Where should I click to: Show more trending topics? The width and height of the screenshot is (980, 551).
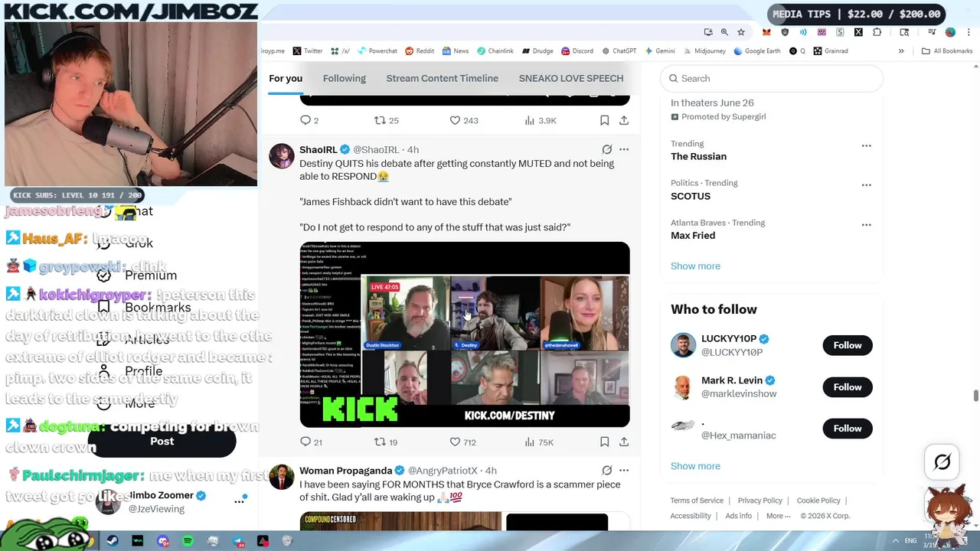695,266
